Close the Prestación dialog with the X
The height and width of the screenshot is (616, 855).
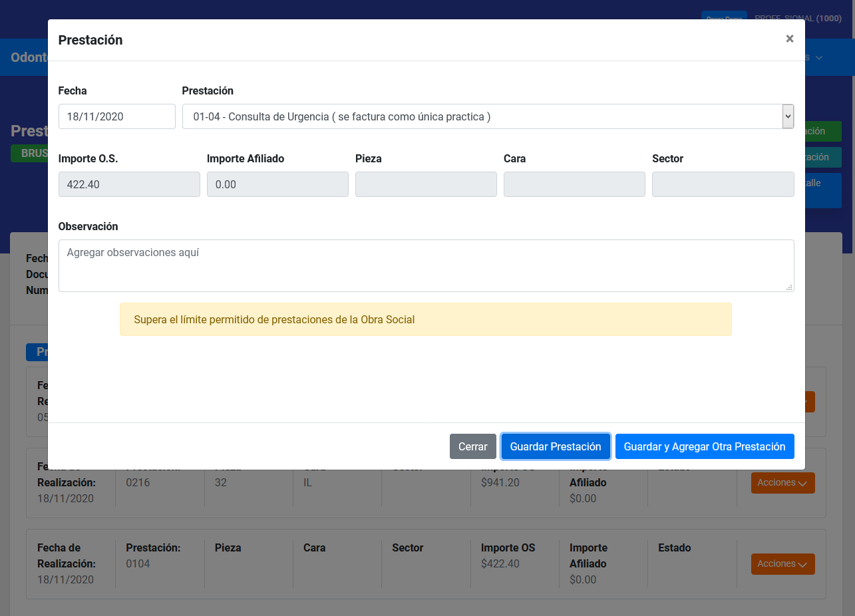tap(789, 39)
